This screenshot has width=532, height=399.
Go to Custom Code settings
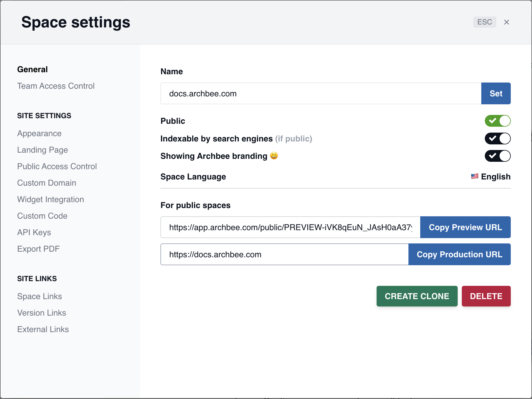click(42, 216)
